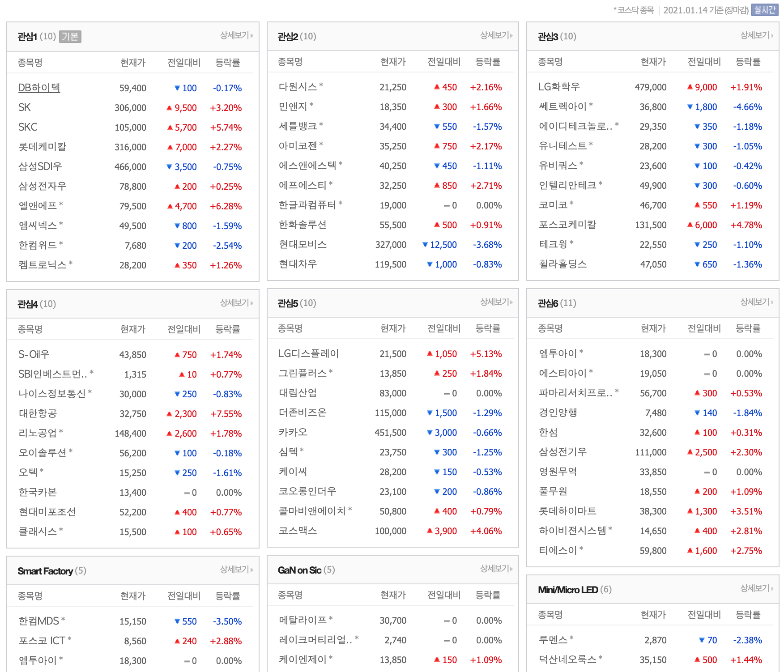Select 쎄트렉아이 stock name
784x672 pixels.
563,106
